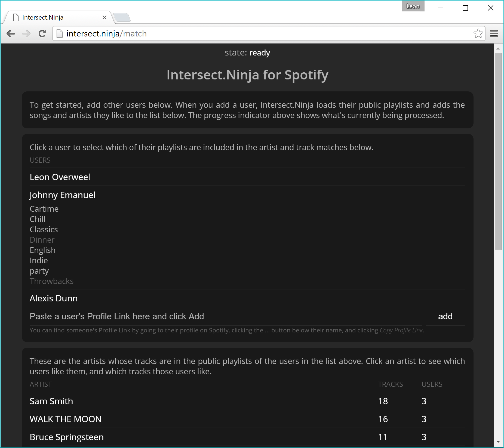Toggle the Indie playlist
Viewport: 504px width, 448px height.
coord(39,261)
